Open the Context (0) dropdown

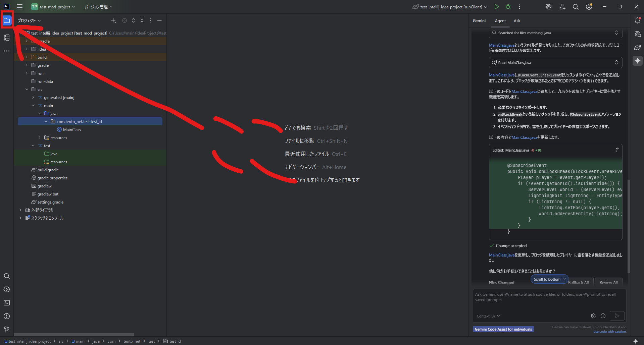[x=488, y=316]
